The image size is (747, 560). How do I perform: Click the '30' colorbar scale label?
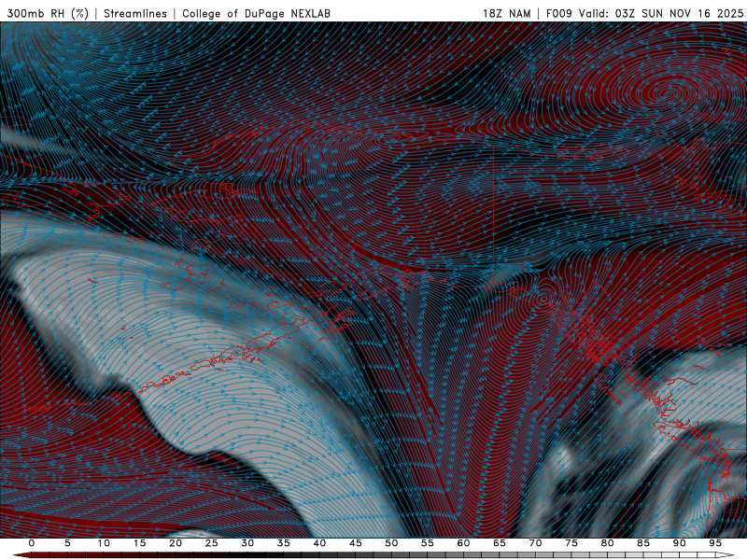247,543
